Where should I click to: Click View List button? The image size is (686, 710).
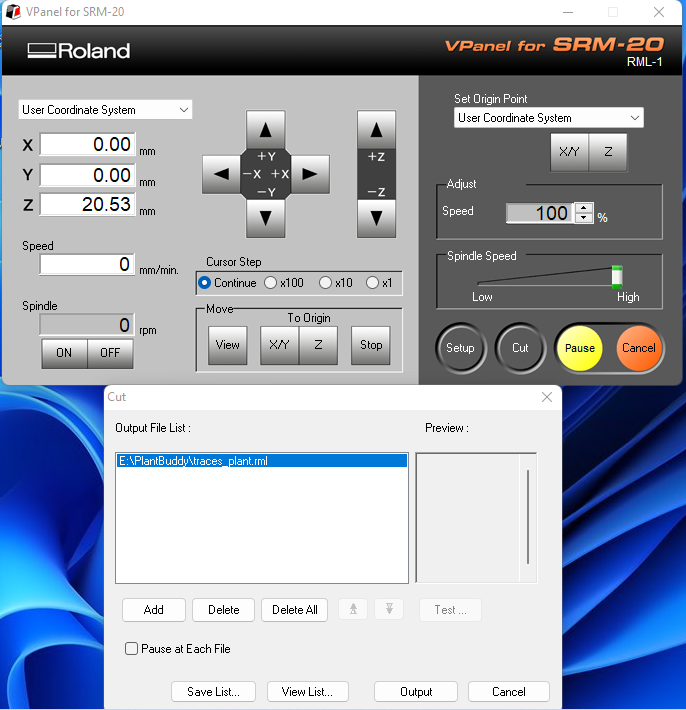coord(307,691)
